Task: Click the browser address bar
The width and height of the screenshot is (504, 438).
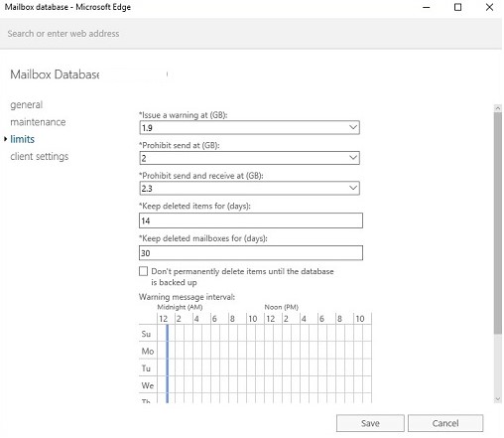Action: (x=251, y=34)
